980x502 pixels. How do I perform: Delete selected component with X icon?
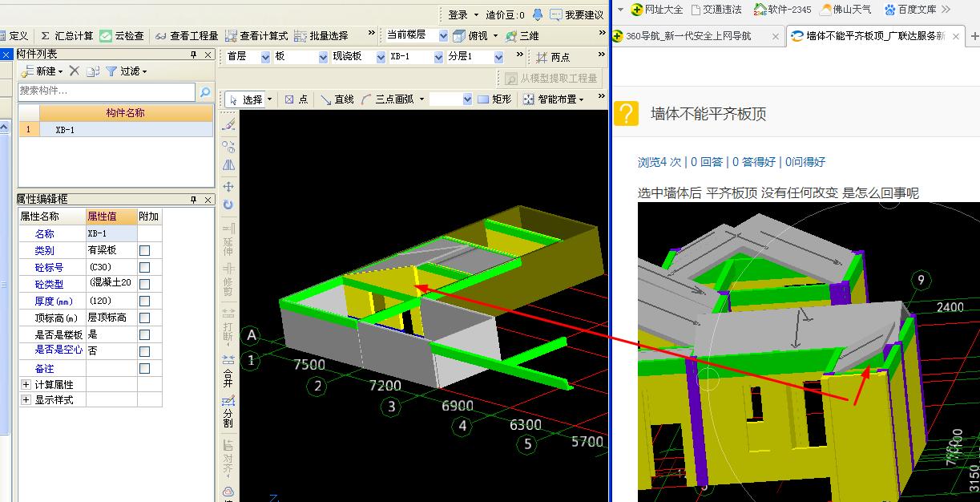coord(75,71)
